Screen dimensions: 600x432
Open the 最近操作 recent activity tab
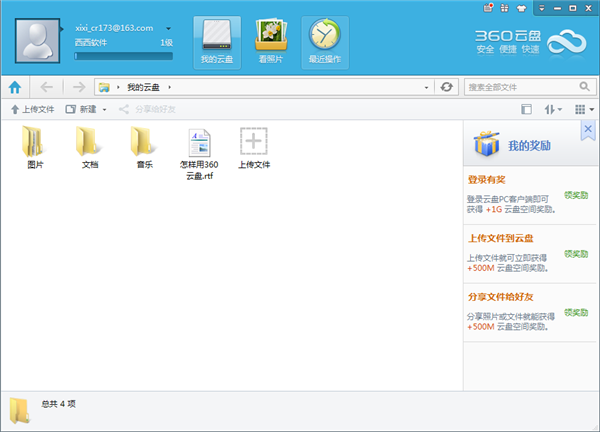tap(325, 42)
